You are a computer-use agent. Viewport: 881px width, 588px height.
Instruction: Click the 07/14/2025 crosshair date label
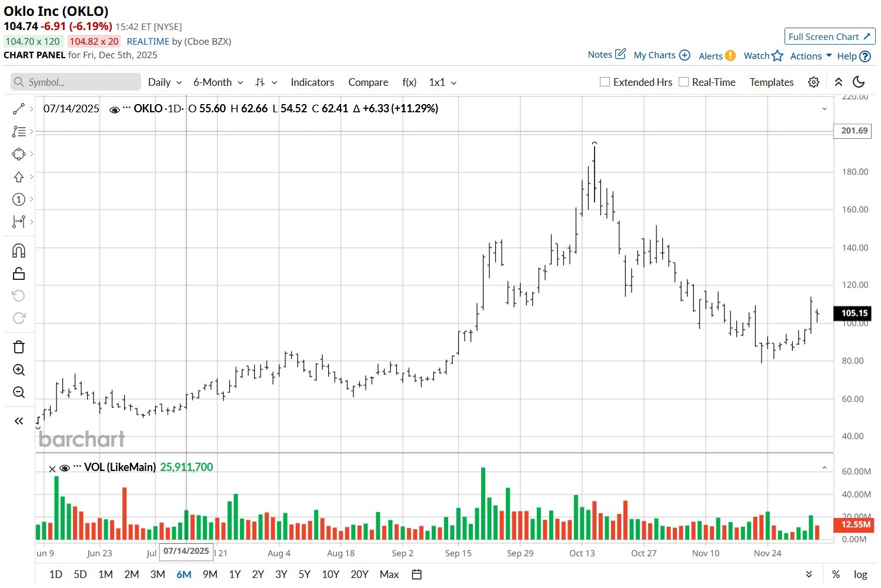[186, 552]
